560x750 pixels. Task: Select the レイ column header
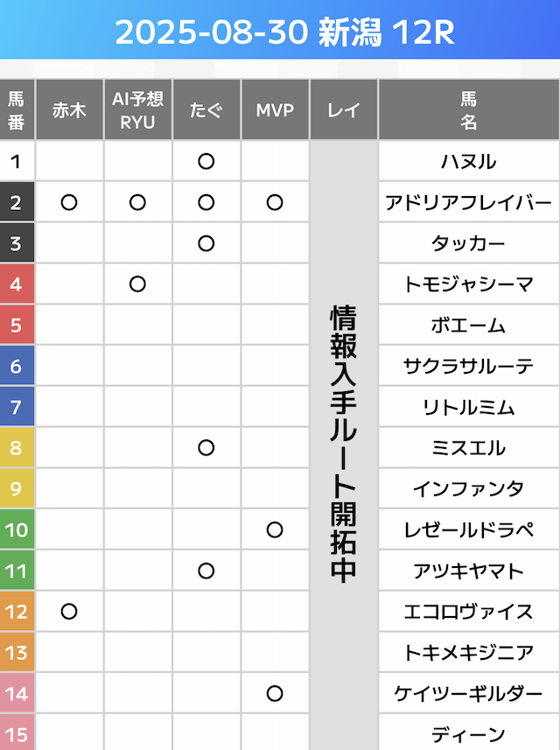[343, 110]
